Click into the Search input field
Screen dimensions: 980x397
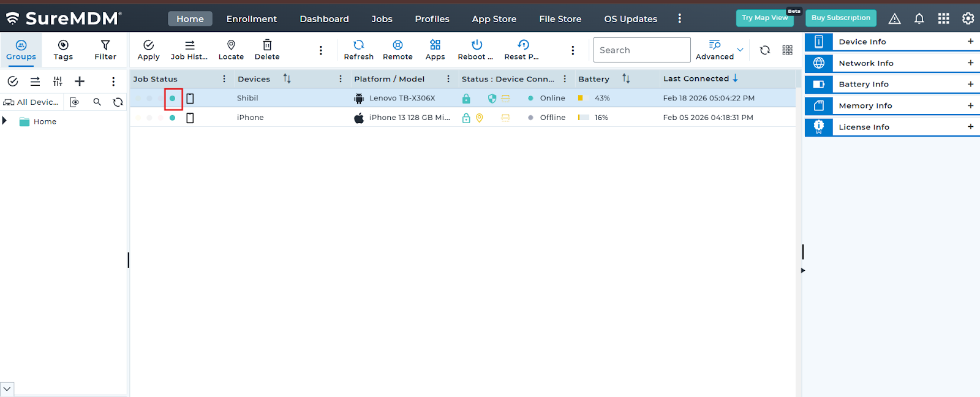[x=641, y=50]
